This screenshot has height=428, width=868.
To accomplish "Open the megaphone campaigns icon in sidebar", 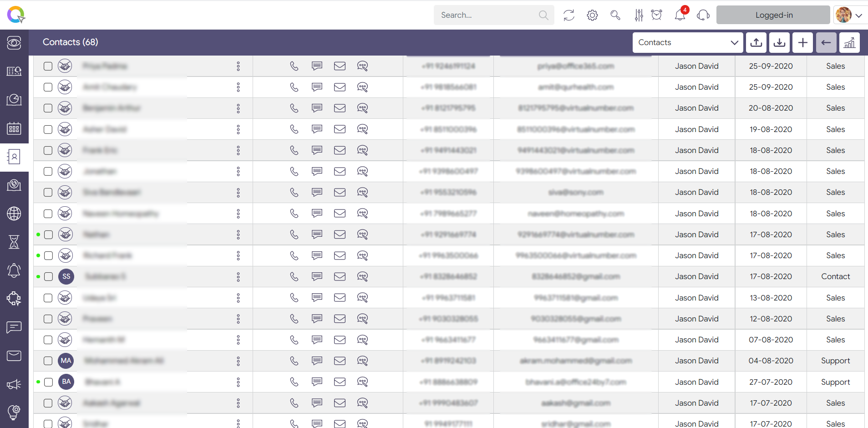I will coord(14,384).
